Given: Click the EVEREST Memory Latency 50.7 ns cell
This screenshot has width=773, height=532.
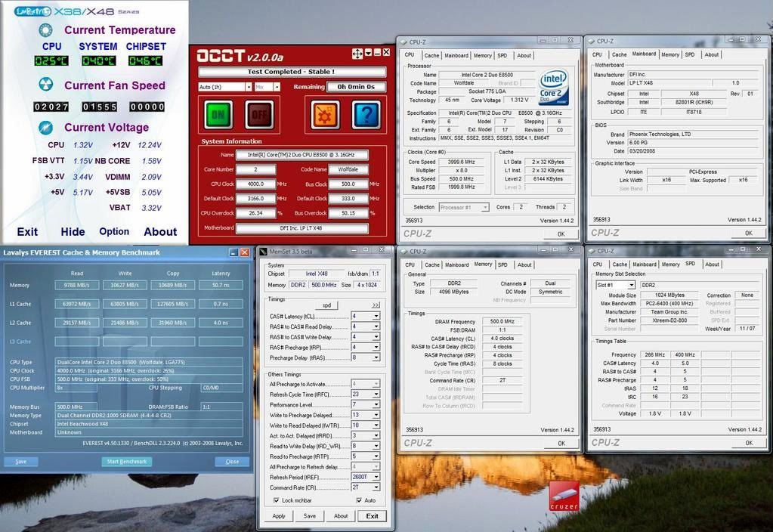Looking at the screenshot, I should coord(221,285).
